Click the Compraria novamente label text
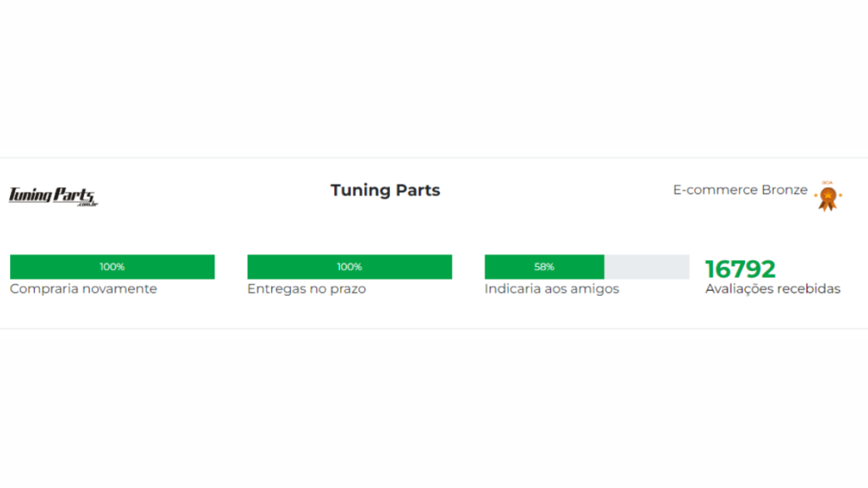This screenshot has height=488, width=868. 82,289
